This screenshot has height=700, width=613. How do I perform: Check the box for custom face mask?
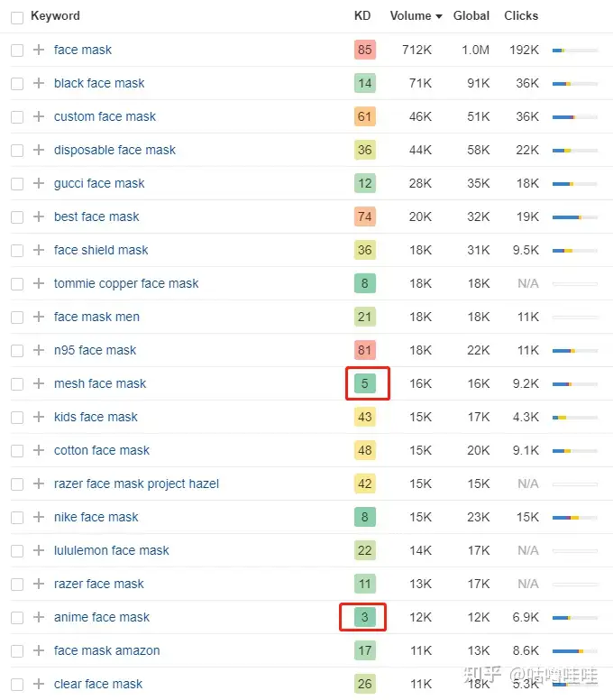click(x=17, y=117)
